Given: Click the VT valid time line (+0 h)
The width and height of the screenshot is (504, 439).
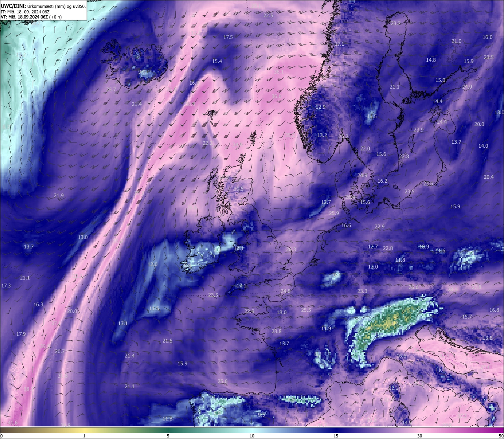Looking at the screenshot, I should 31,17.
